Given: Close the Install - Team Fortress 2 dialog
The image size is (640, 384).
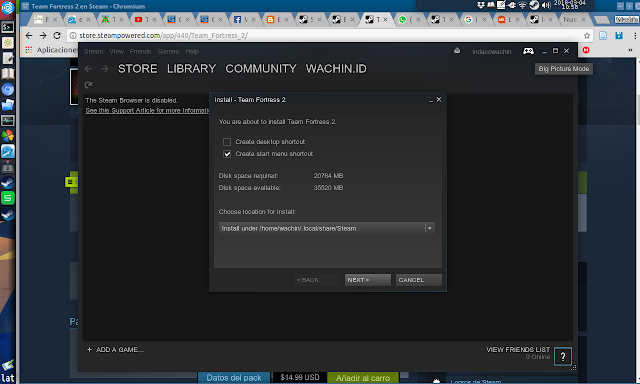Looking at the screenshot, I should (x=439, y=99).
